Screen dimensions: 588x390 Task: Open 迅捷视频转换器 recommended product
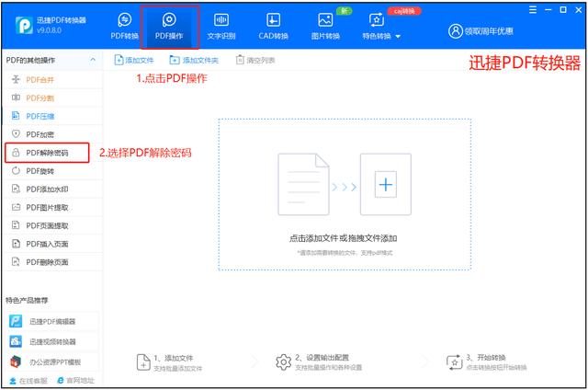tap(52, 341)
